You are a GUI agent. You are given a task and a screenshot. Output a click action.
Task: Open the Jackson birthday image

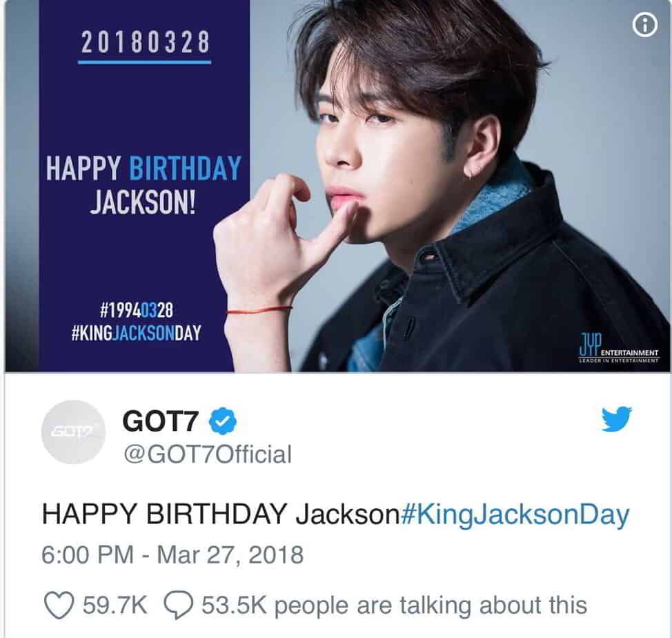pyautogui.click(x=337, y=186)
